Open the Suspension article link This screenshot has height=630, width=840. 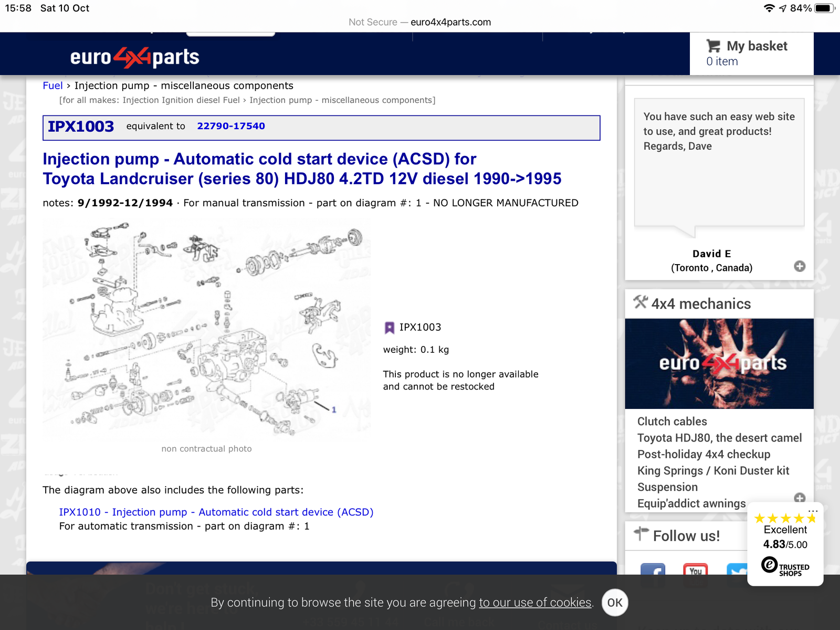coord(667,487)
